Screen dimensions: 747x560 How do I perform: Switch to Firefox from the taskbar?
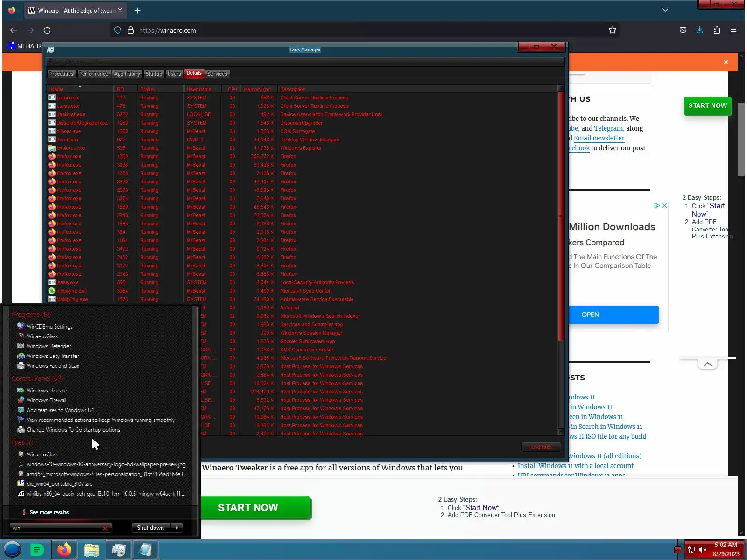(64, 550)
